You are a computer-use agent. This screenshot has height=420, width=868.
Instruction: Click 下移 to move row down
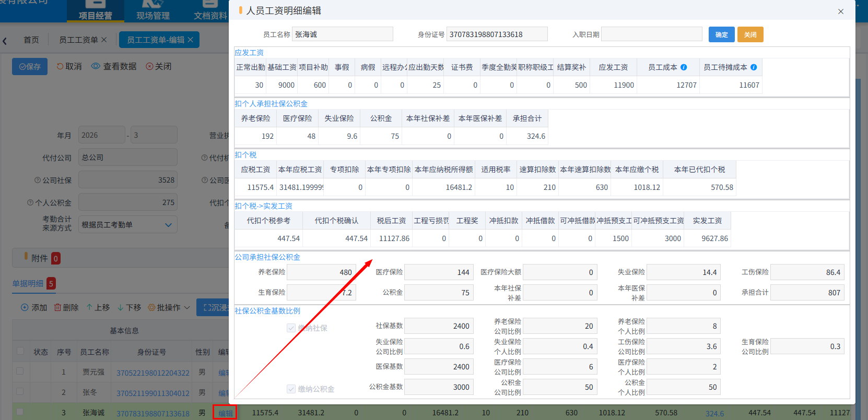(x=129, y=308)
